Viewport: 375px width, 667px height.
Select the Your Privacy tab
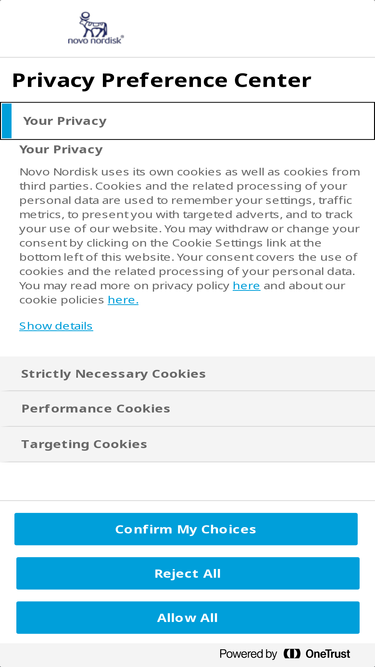188,121
